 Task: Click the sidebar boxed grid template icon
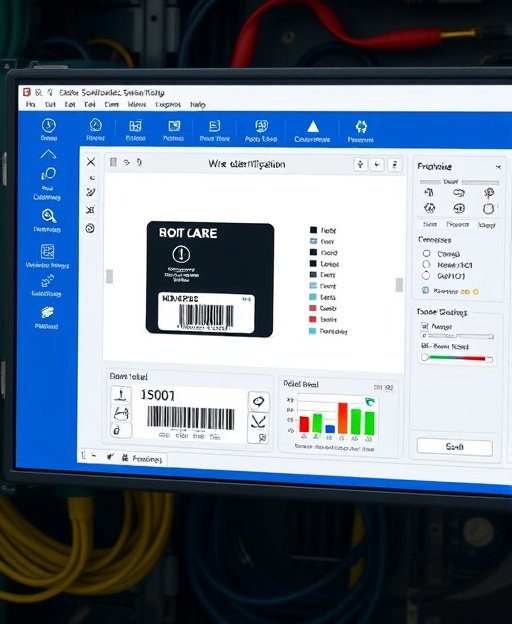click(47, 252)
